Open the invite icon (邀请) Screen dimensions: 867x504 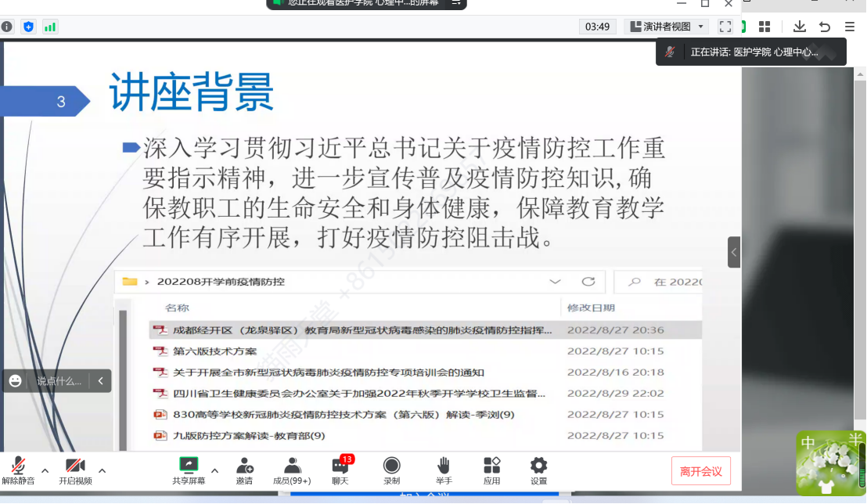244,470
